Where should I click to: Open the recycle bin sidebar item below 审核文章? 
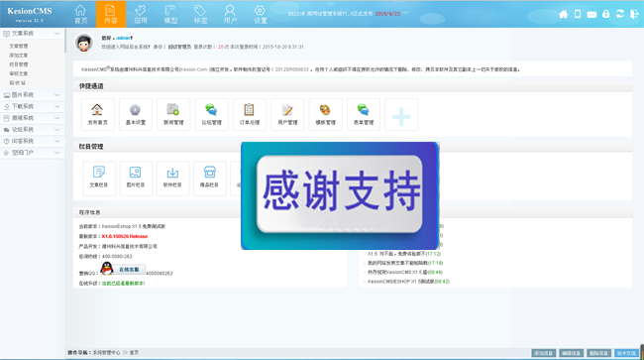click(17, 83)
